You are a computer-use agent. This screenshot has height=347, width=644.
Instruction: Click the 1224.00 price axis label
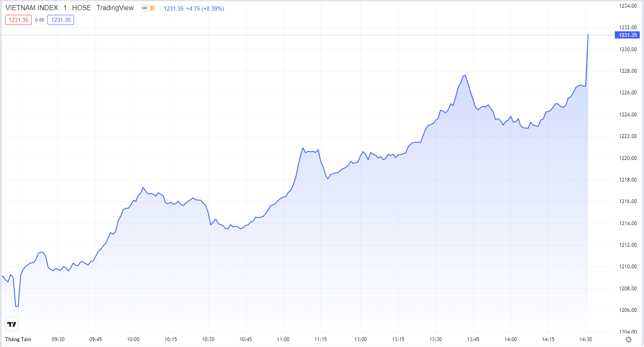628,115
